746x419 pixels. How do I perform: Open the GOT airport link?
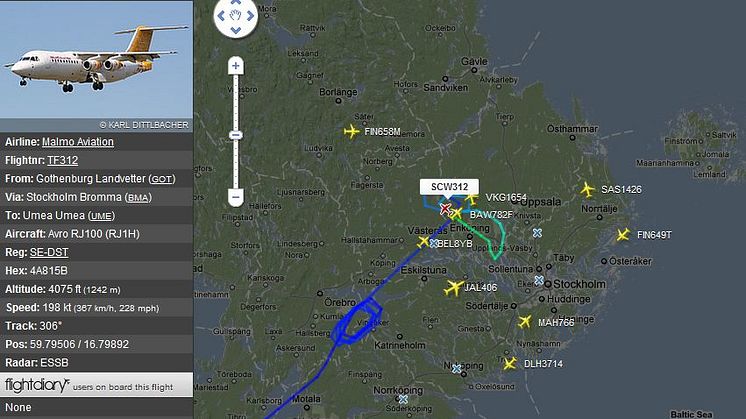point(161,179)
